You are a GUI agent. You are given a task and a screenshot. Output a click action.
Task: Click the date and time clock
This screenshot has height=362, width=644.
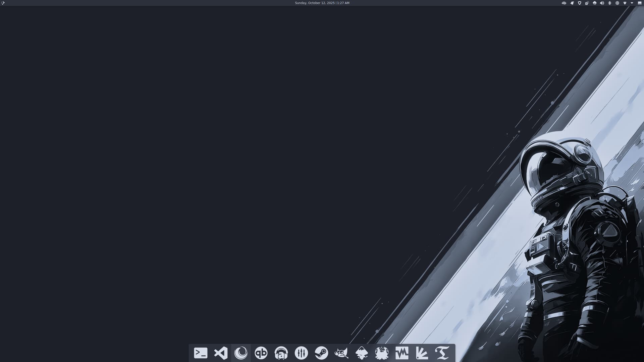(x=322, y=3)
